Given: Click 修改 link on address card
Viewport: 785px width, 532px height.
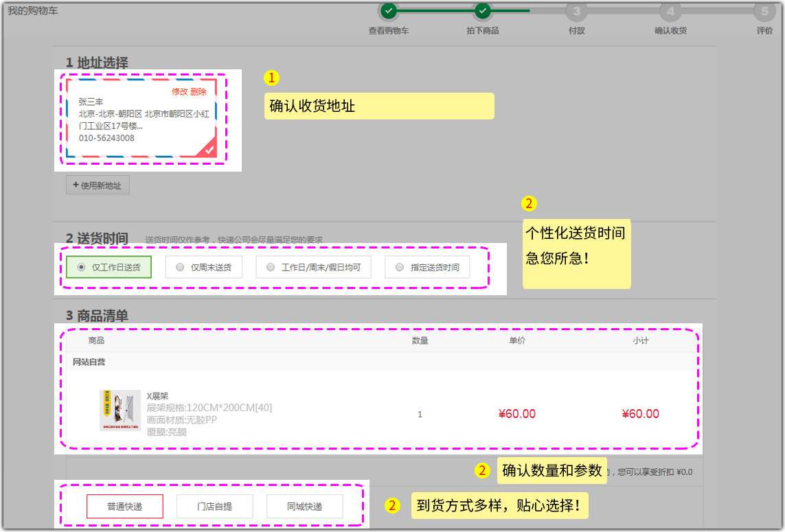Looking at the screenshot, I should click(179, 92).
